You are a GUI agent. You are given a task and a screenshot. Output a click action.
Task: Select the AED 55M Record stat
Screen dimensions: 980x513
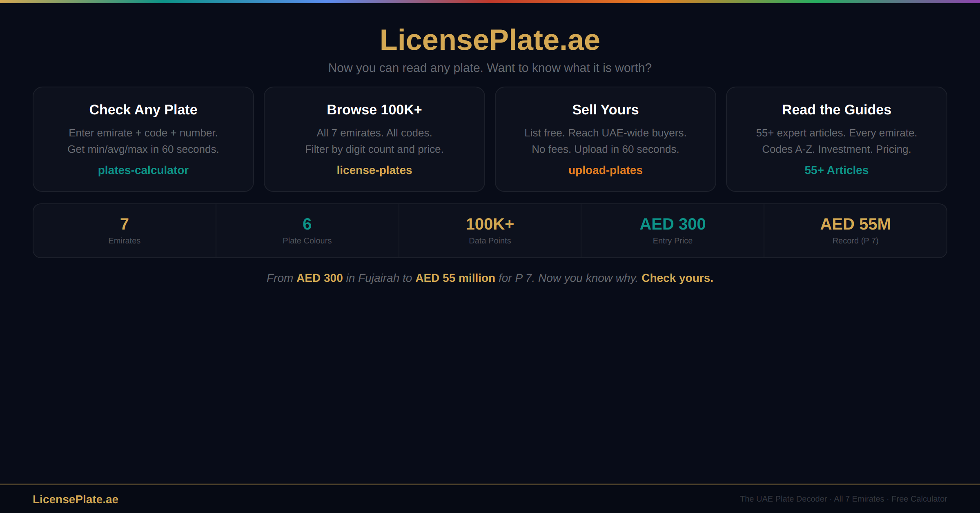coord(855,231)
